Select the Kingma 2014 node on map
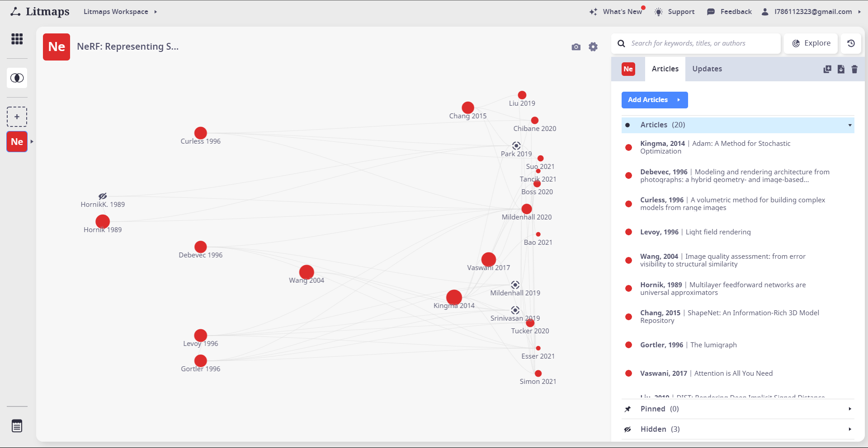The image size is (868, 448). coord(454,297)
